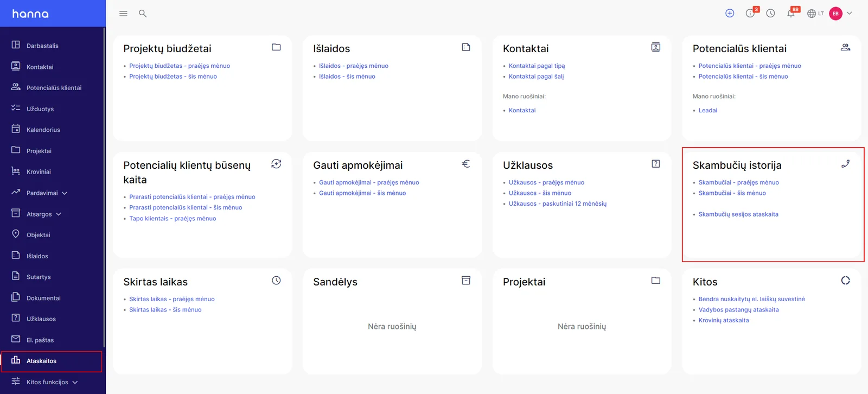Open the info icon with badge 3
Viewport: 868px width, 394px height.
[x=751, y=12]
